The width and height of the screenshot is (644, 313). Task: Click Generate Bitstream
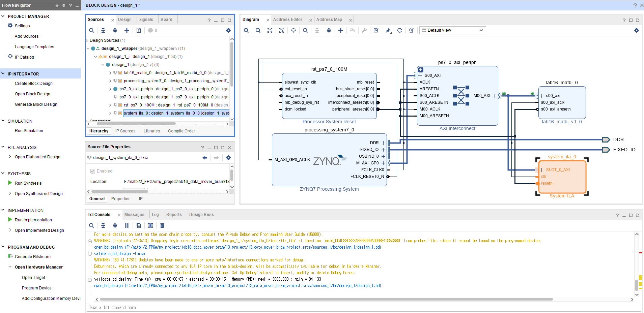[x=32, y=257]
